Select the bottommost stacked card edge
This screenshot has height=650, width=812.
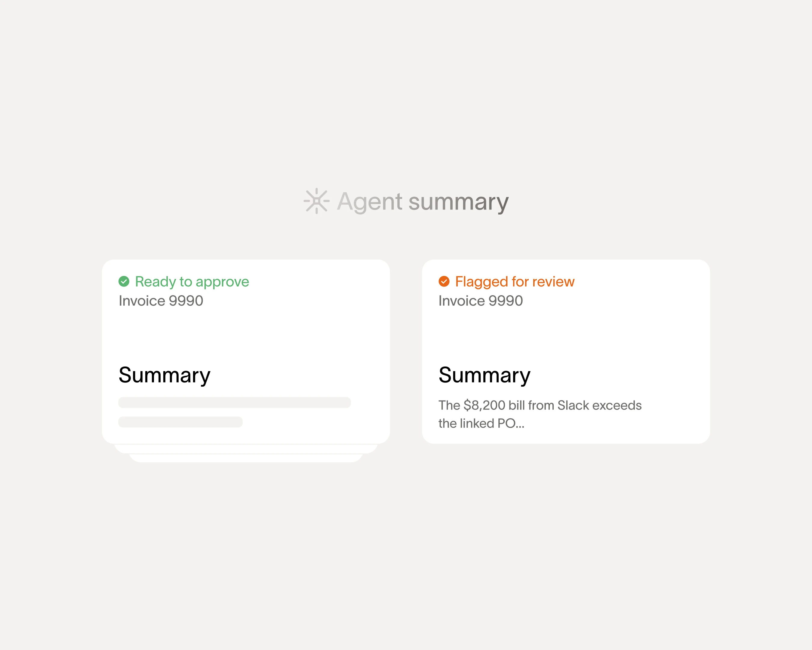[246, 458]
